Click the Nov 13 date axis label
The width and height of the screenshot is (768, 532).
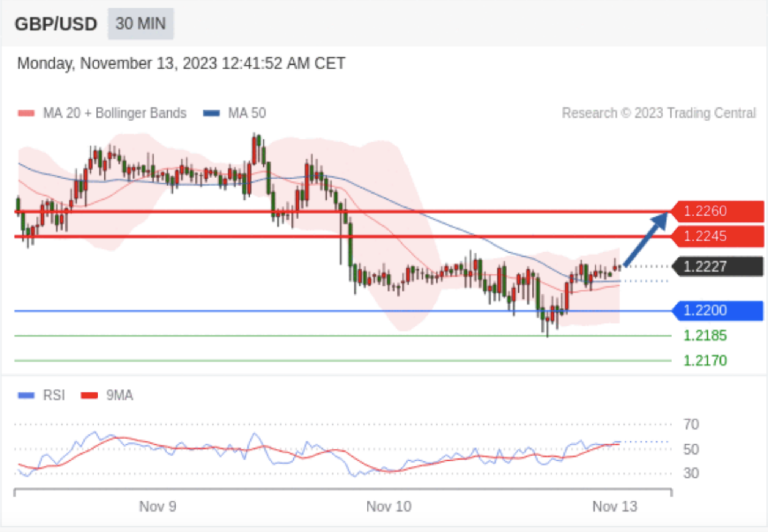[x=615, y=507]
